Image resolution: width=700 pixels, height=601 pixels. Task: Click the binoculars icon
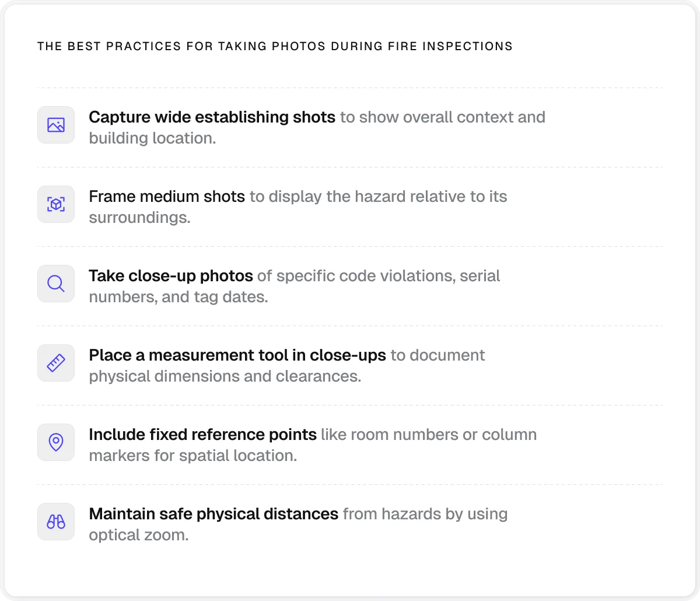(x=56, y=522)
